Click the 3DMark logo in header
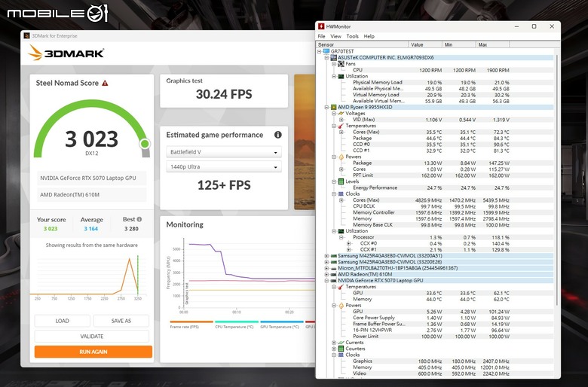The width and height of the screenshot is (588, 387). (66, 53)
